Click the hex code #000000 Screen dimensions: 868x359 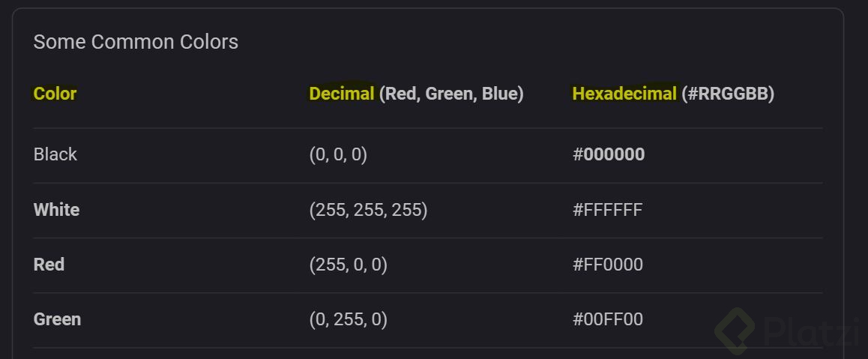609,154
